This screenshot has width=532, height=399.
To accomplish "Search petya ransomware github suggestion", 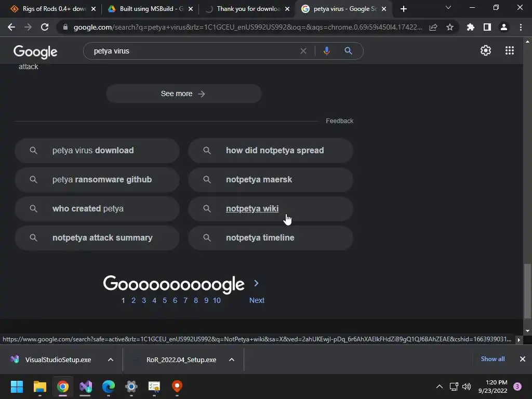I will tap(97, 179).
